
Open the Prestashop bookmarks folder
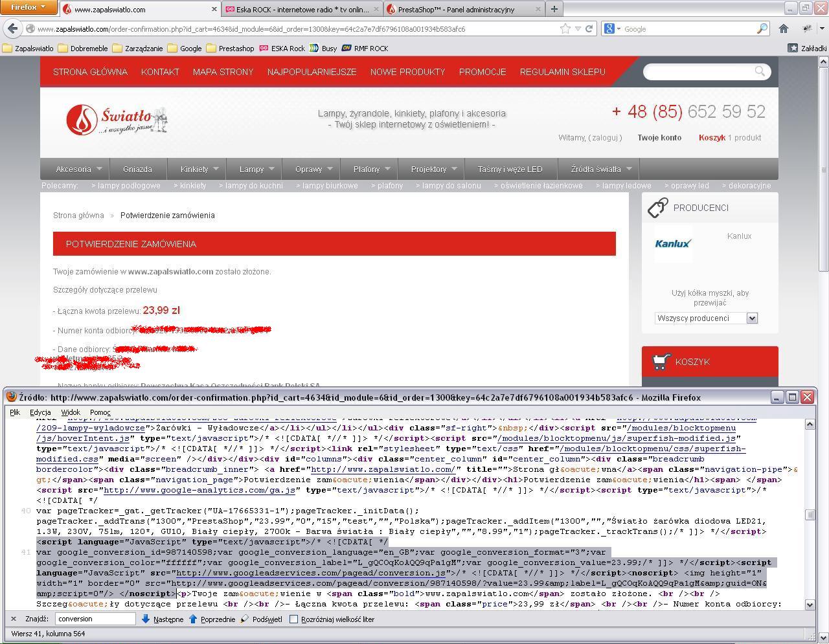(x=231, y=48)
